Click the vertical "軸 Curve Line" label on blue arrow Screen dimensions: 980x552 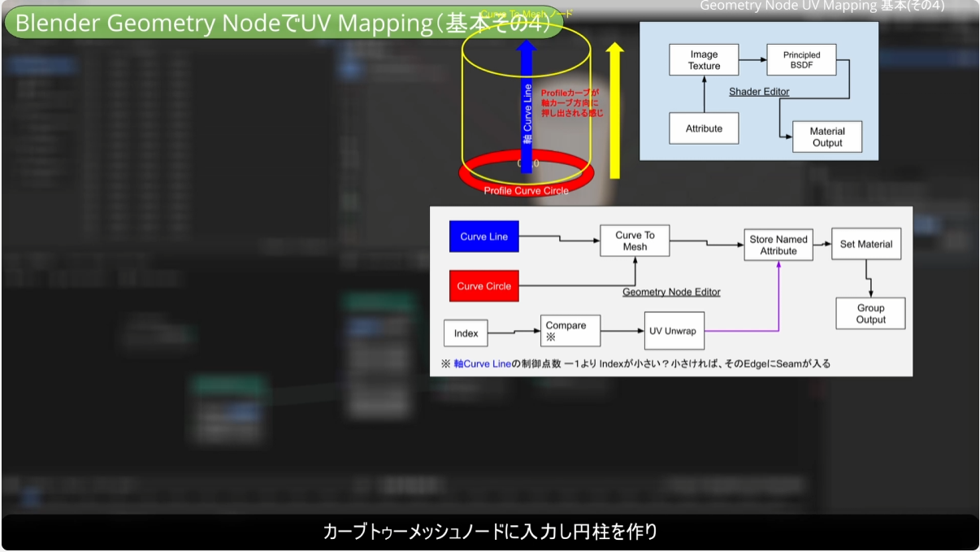click(x=527, y=115)
